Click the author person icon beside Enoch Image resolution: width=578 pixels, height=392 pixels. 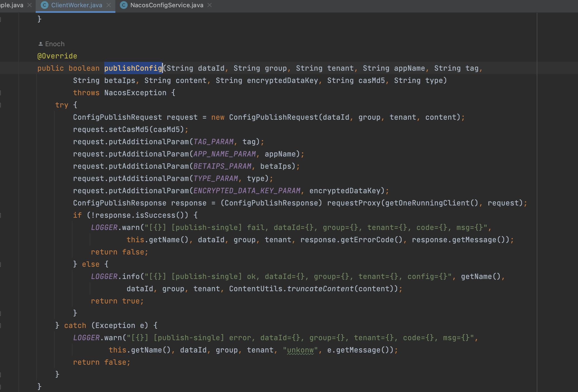(41, 44)
